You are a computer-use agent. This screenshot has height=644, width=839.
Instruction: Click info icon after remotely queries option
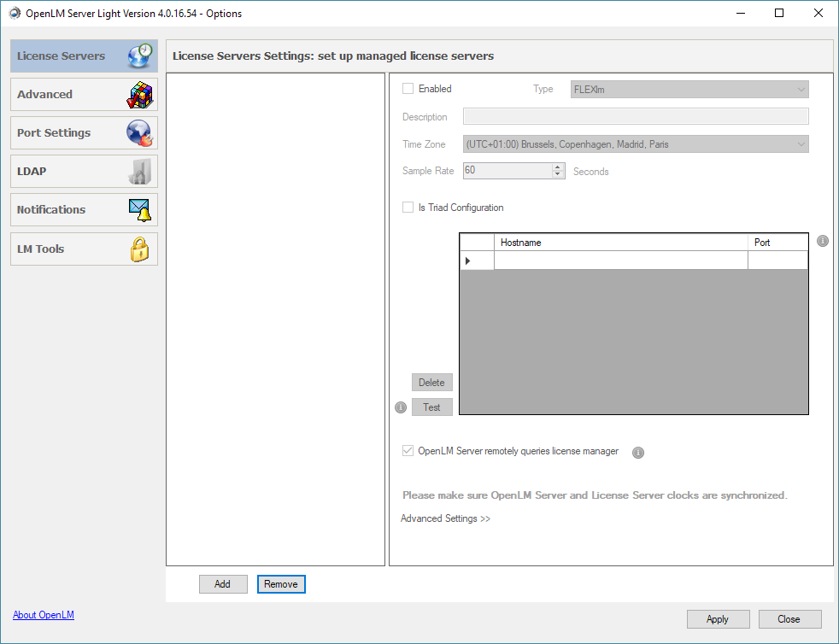click(x=637, y=453)
